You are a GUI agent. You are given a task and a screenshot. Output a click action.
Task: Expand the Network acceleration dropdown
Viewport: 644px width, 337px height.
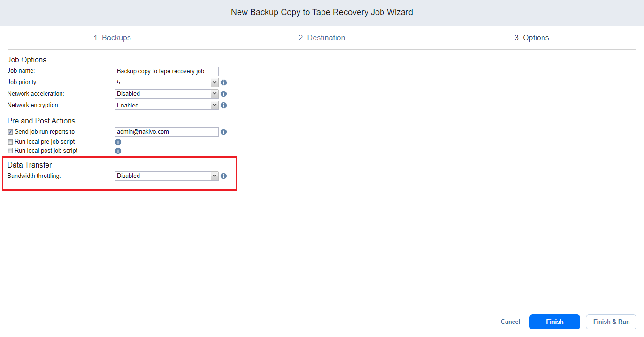(167, 94)
